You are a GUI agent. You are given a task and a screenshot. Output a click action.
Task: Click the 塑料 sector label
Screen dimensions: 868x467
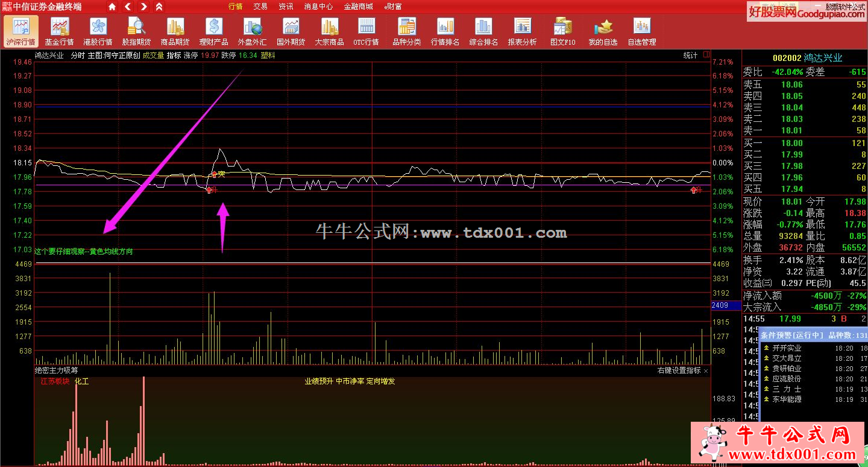click(268, 55)
